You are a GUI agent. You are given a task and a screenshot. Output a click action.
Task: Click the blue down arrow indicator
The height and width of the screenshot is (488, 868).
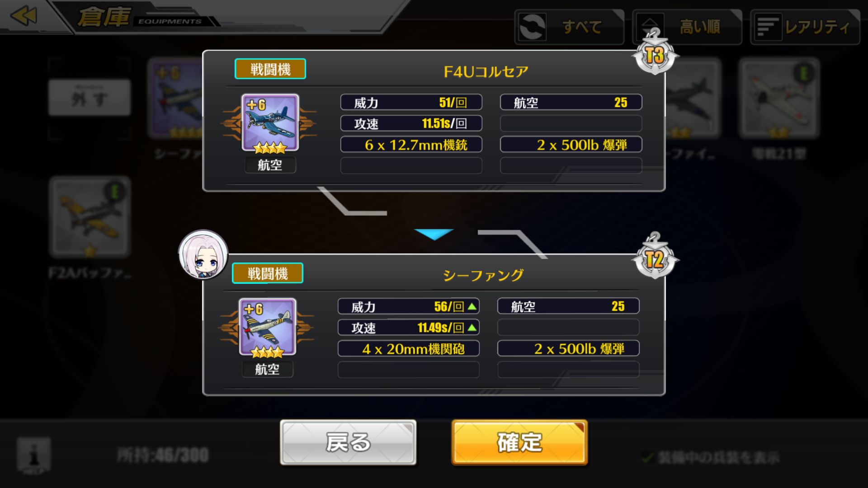[434, 234]
